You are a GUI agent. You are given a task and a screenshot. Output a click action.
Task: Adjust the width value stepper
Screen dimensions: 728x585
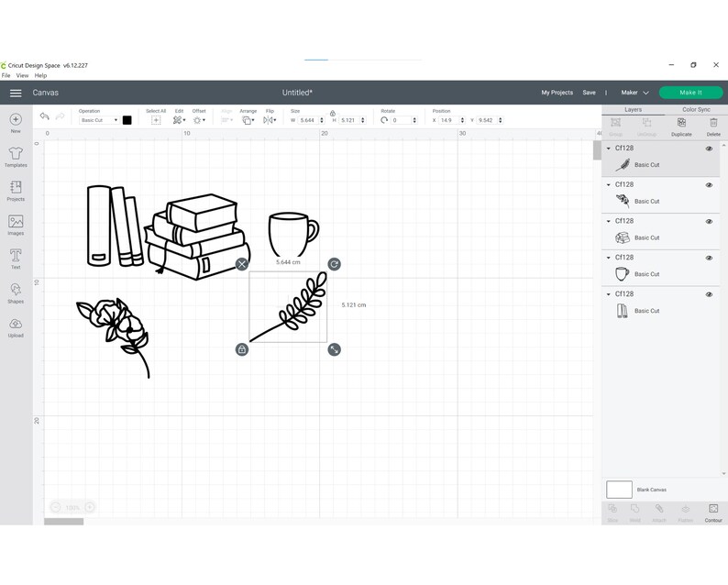(321, 120)
